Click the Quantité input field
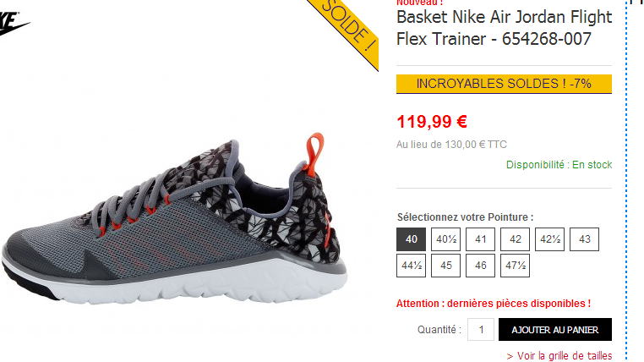 [x=481, y=330]
